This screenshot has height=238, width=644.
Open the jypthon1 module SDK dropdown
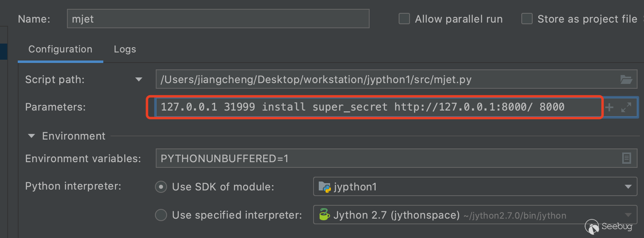point(628,187)
